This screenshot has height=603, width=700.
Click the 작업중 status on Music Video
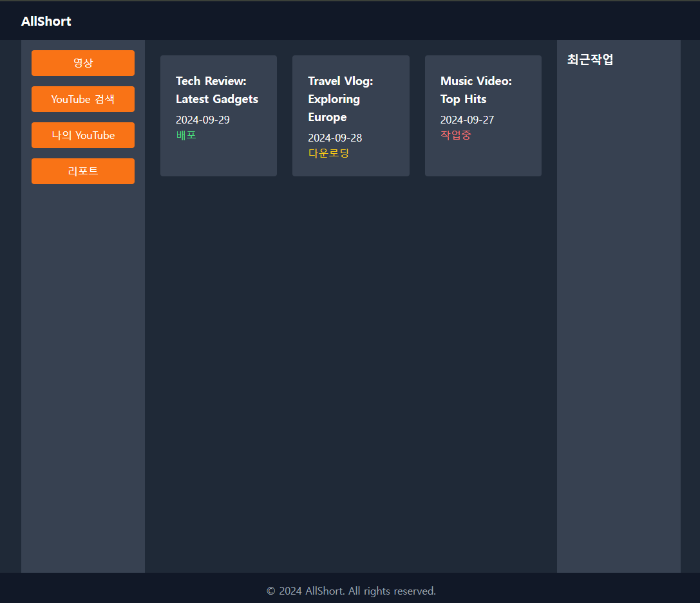pos(455,135)
